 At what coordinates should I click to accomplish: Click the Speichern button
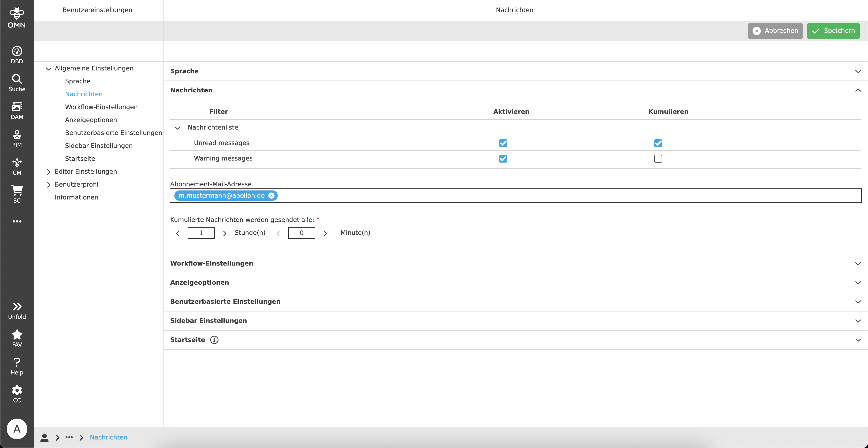833,31
